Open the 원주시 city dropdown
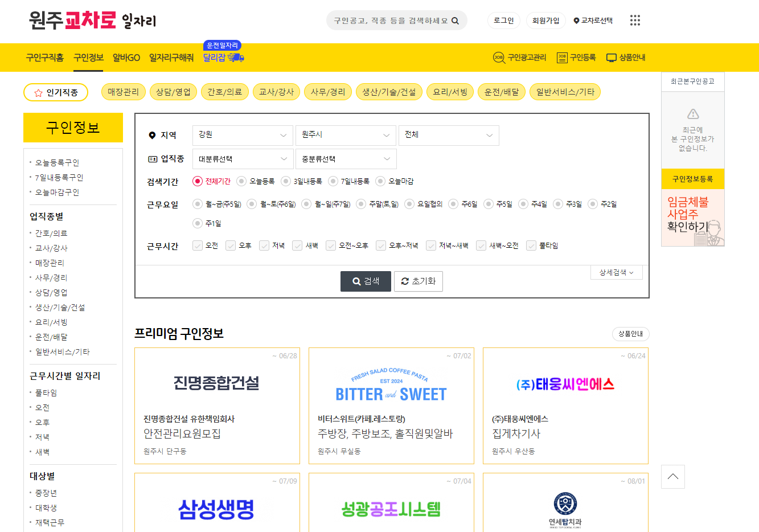The height and width of the screenshot is (532, 759). click(346, 135)
